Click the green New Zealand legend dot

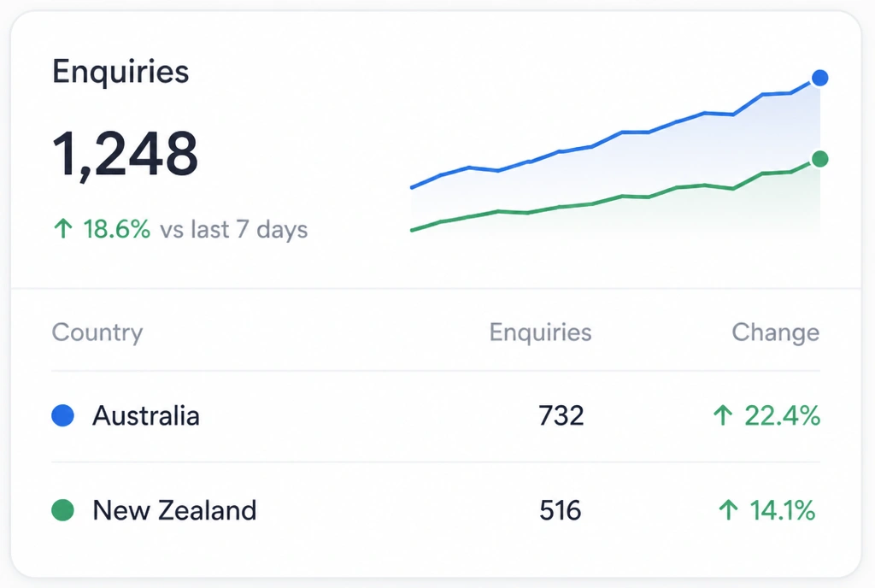(62, 510)
